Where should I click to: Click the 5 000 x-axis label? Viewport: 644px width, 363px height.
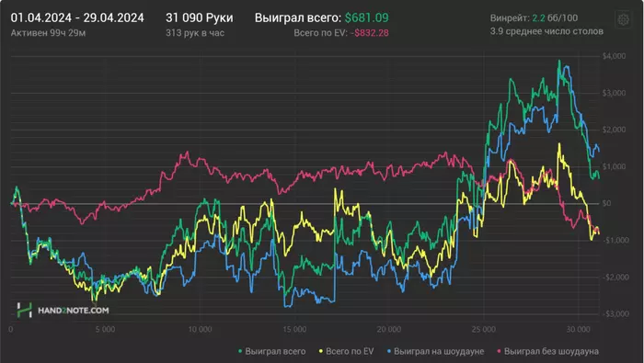105,329
